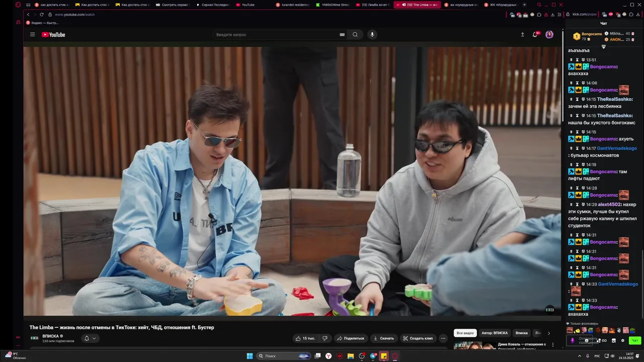
Task: Expand leaderboard with chevron under chat header
Action: [604, 47]
